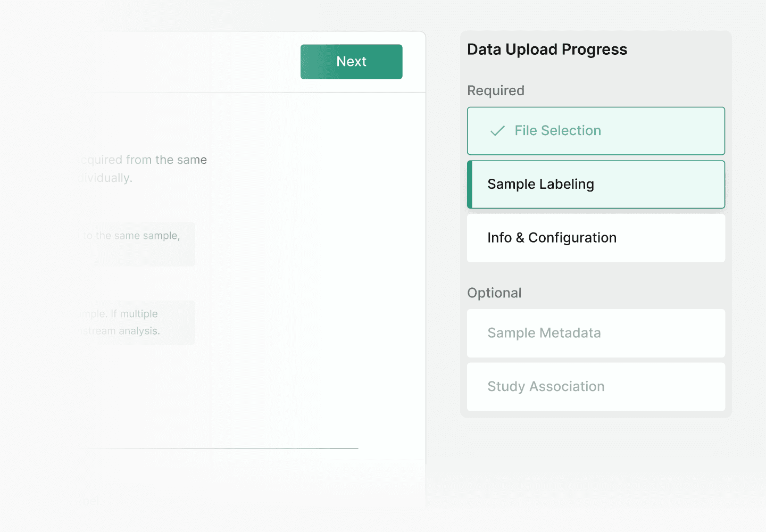Click the green Next button
This screenshot has width=766, height=532.
351,62
